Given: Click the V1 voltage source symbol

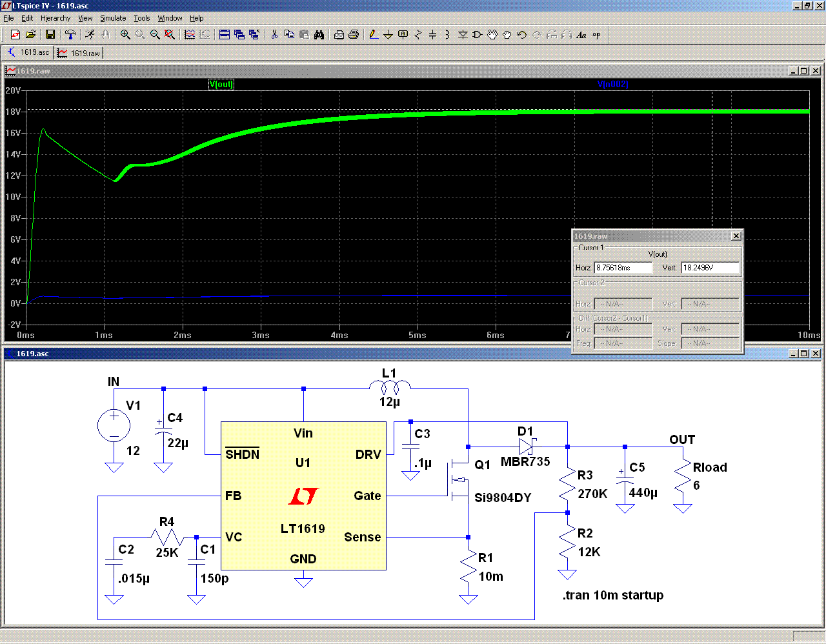Looking at the screenshot, I should 114,426.
